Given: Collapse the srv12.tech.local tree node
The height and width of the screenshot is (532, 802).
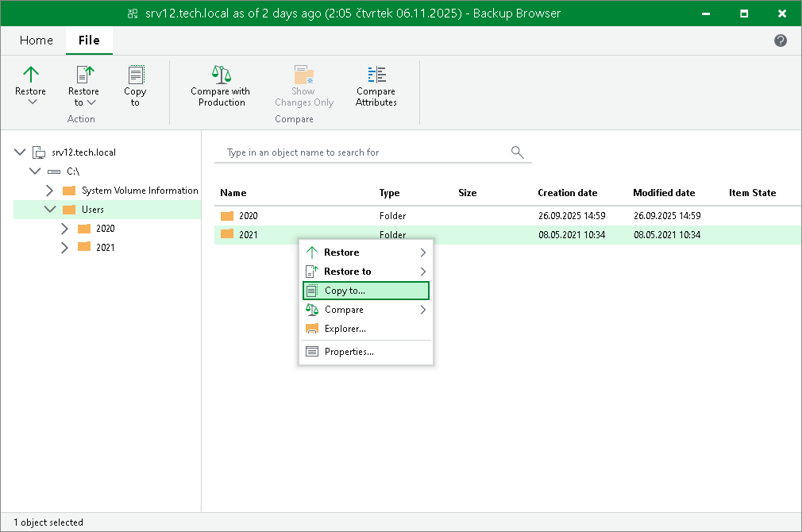Looking at the screenshot, I should 20,152.
